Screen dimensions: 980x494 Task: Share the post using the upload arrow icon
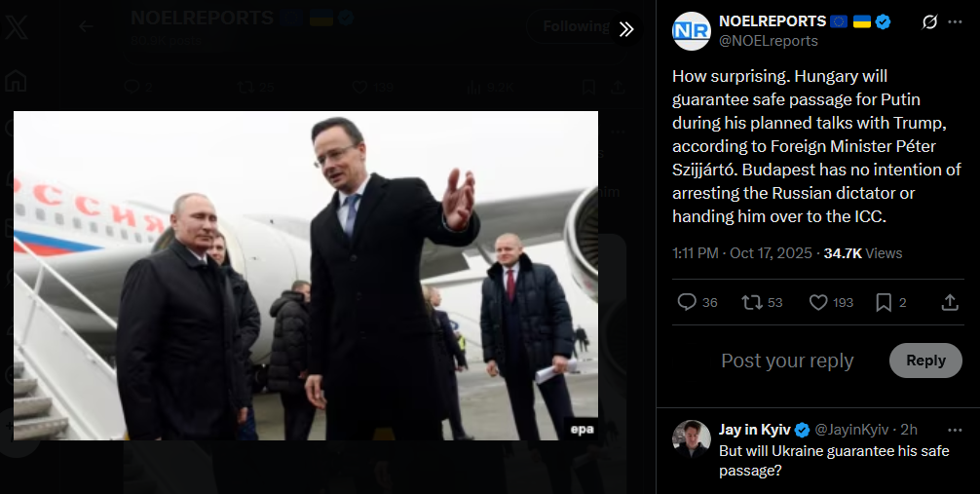[x=950, y=303]
